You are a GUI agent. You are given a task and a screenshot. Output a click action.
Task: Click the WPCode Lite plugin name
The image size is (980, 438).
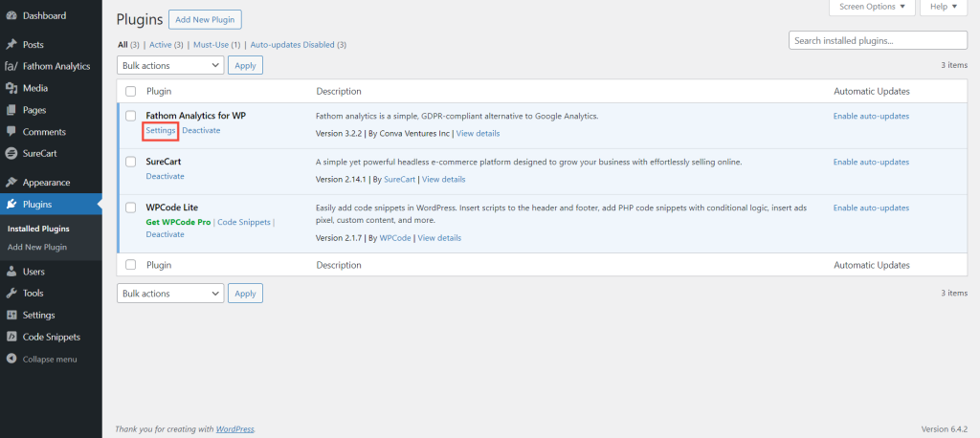tap(172, 208)
